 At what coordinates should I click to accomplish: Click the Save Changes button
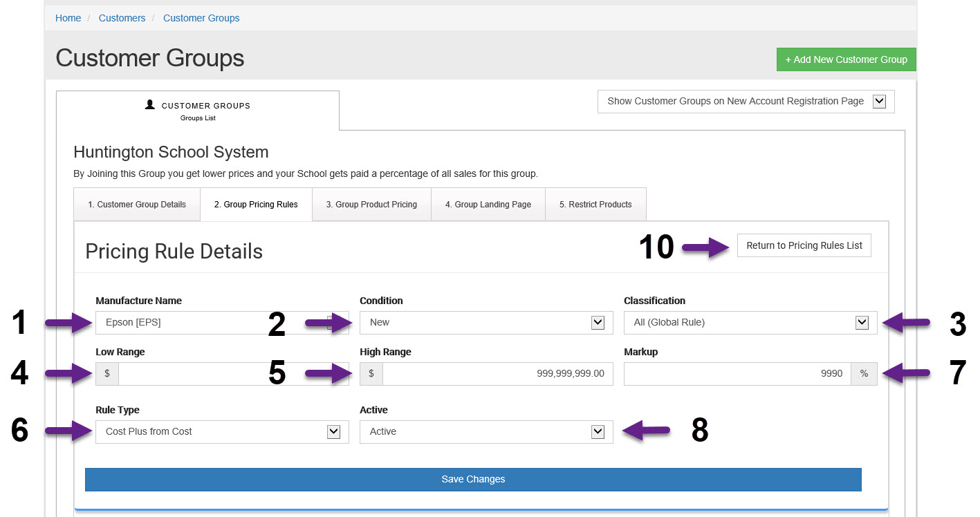coord(473,480)
